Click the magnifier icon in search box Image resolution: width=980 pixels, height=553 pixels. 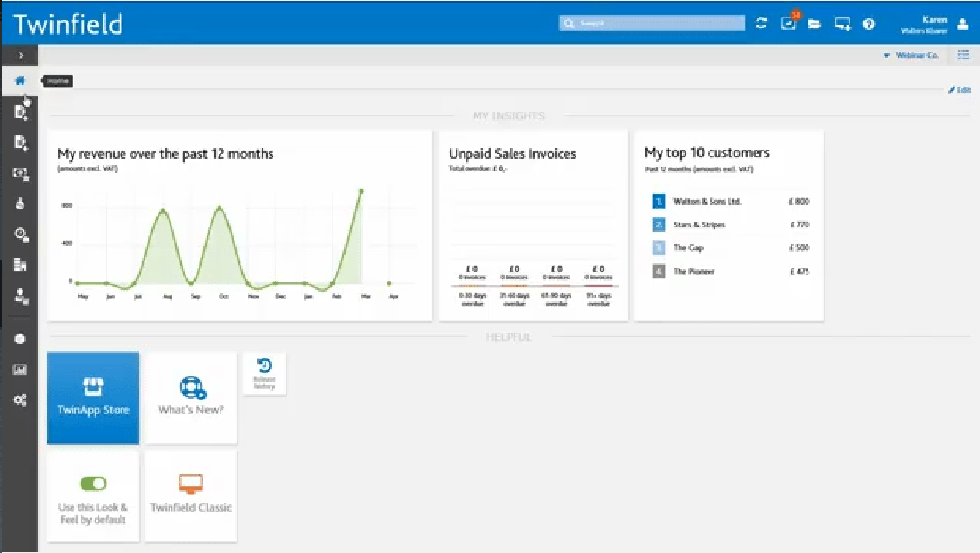tap(568, 24)
